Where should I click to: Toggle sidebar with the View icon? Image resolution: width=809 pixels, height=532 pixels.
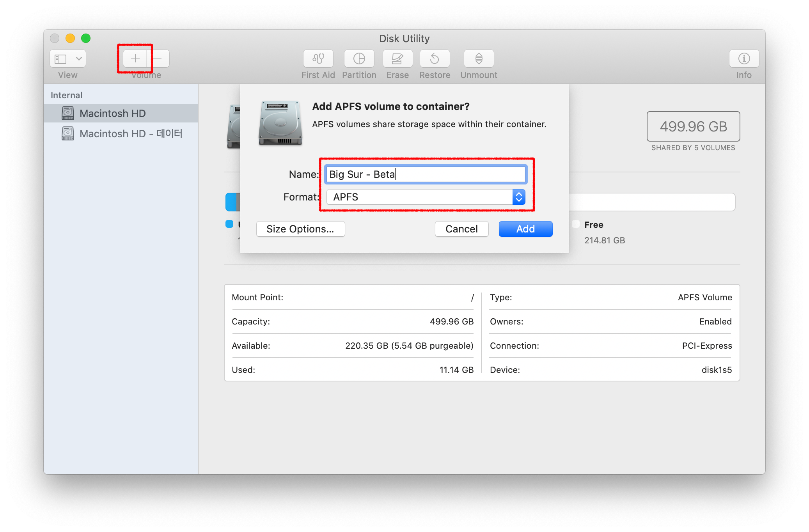tap(60, 59)
